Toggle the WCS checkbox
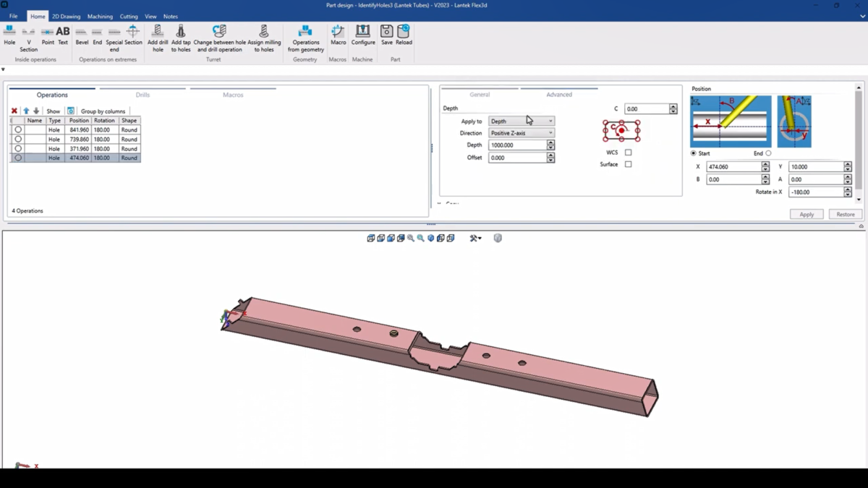 (x=628, y=153)
